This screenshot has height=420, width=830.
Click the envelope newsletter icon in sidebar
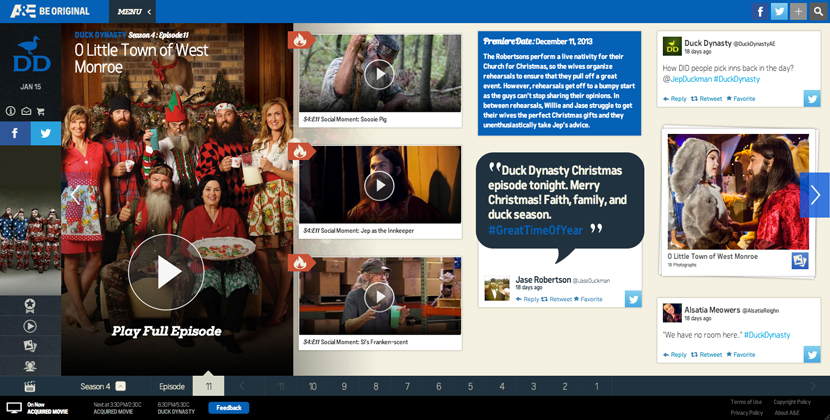coord(25,111)
